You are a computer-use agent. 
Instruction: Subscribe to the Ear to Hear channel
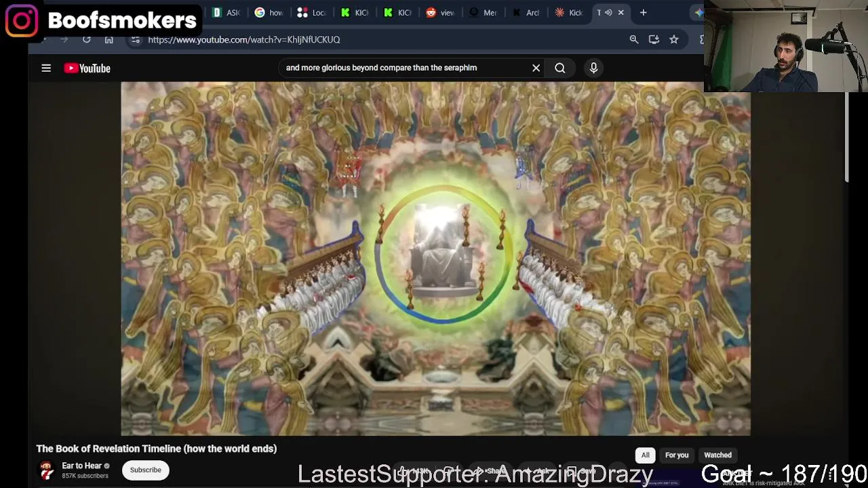(x=146, y=470)
